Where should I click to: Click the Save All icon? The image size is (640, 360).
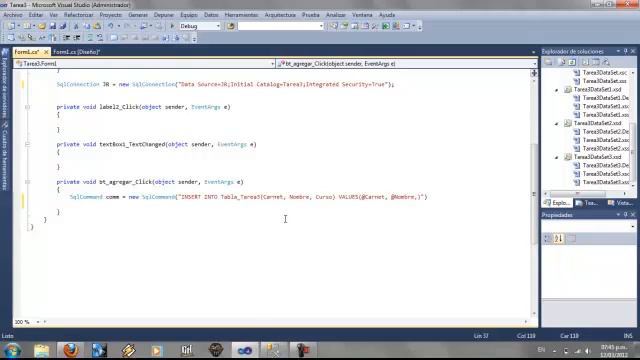(63, 26)
